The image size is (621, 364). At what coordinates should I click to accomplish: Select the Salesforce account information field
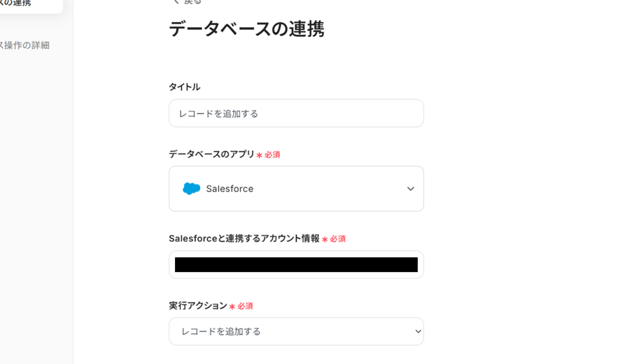click(296, 265)
